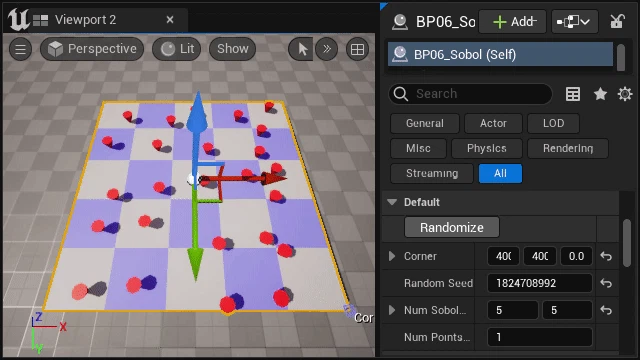Switch to the Viewport 2 tab

click(x=86, y=20)
